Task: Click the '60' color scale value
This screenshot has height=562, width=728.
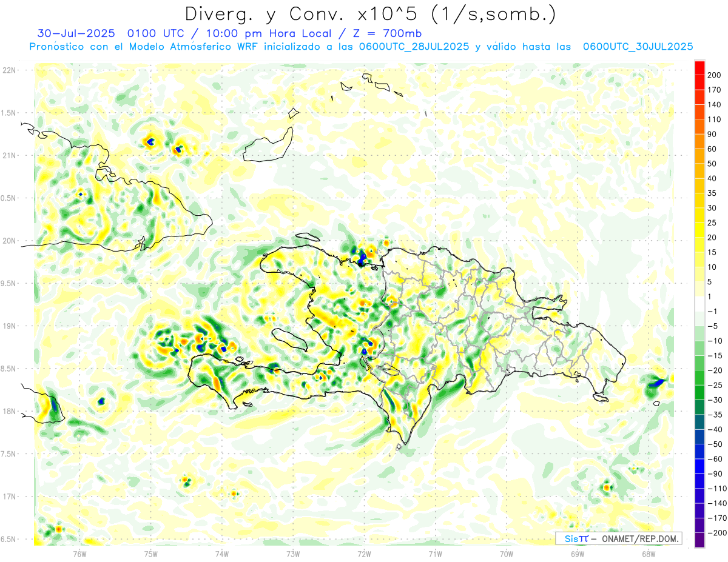Action: [713, 149]
